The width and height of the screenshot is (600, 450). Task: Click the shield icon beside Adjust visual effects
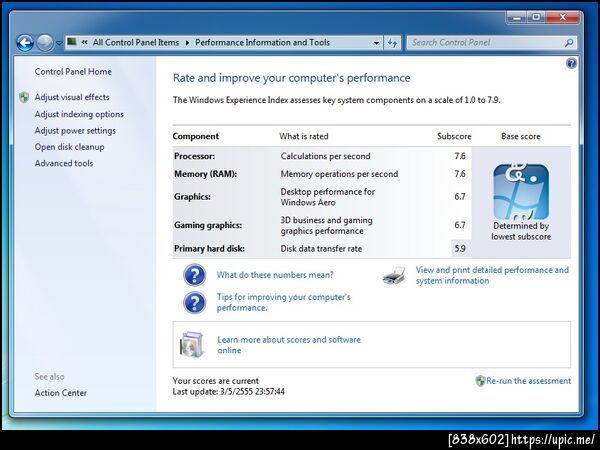(24, 97)
